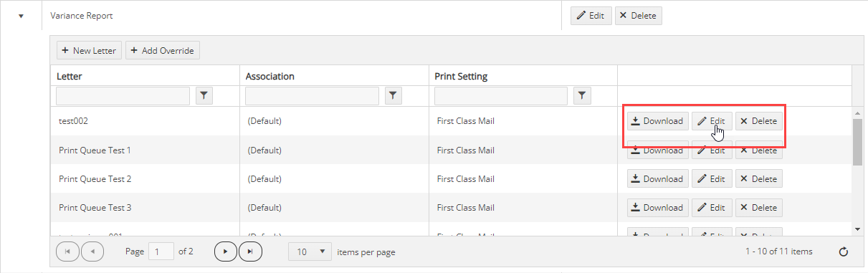Go to the next page
Image resolution: width=868 pixels, height=273 pixels.
coord(225,252)
